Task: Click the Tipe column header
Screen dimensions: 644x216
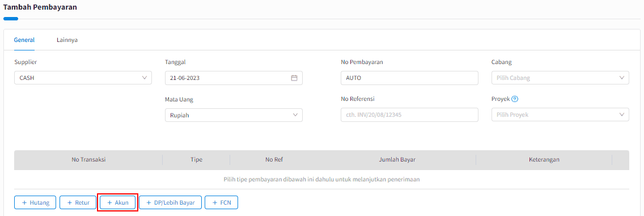Action: [x=196, y=160]
